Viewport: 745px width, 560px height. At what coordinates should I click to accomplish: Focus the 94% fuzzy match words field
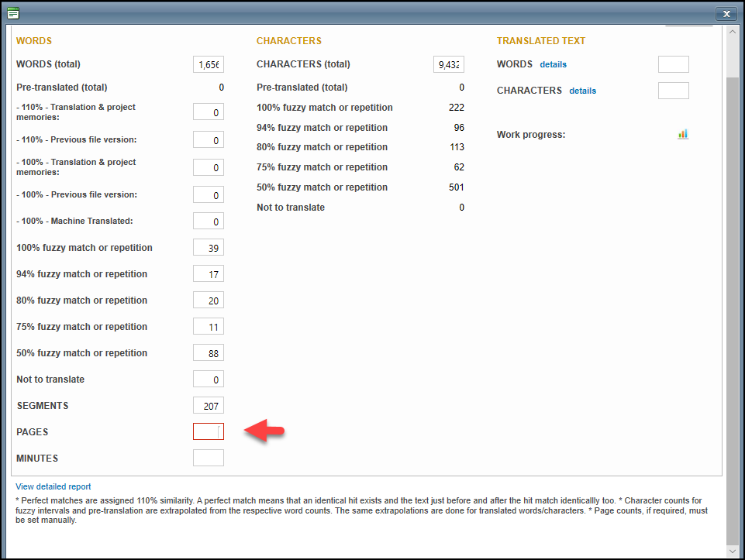[209, 274]
